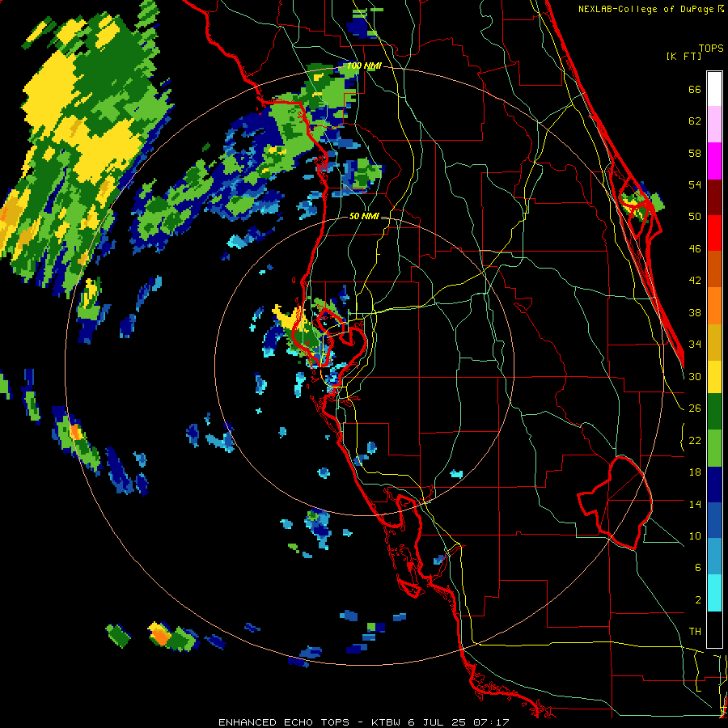Click the '18' legend value
This screenshot has width=728, height=728.
coord(695,472)
